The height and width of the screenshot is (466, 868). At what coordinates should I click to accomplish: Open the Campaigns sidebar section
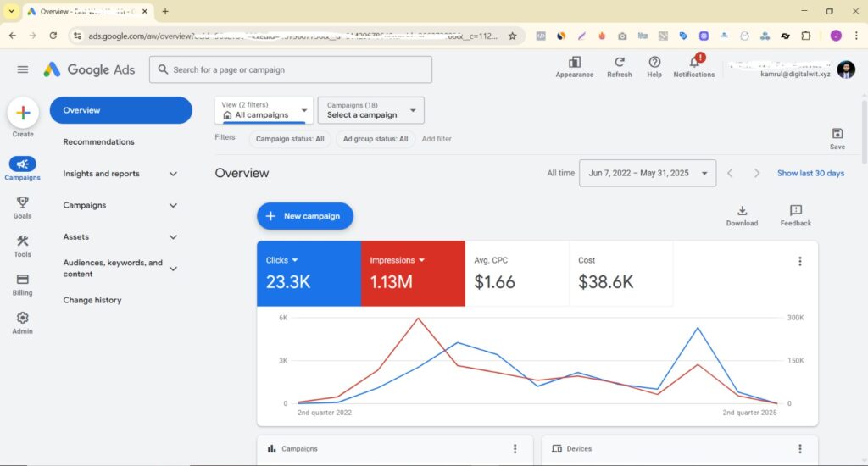point(23,169)
